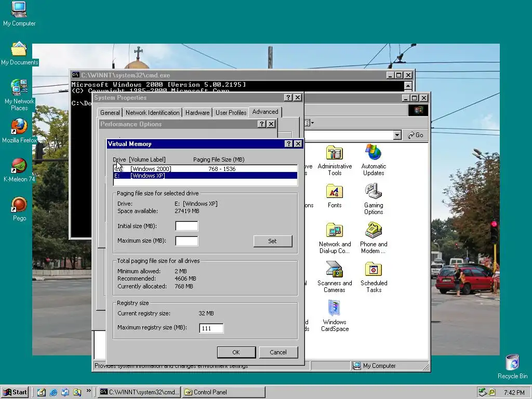The width and height of the screenshot is (532, 399).
Task: Expand the Control Panel address bar dropdown
Action: tap(397, 135)
